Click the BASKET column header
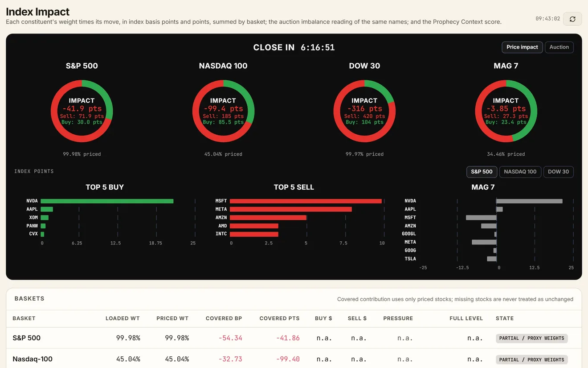 pos(24,318)
